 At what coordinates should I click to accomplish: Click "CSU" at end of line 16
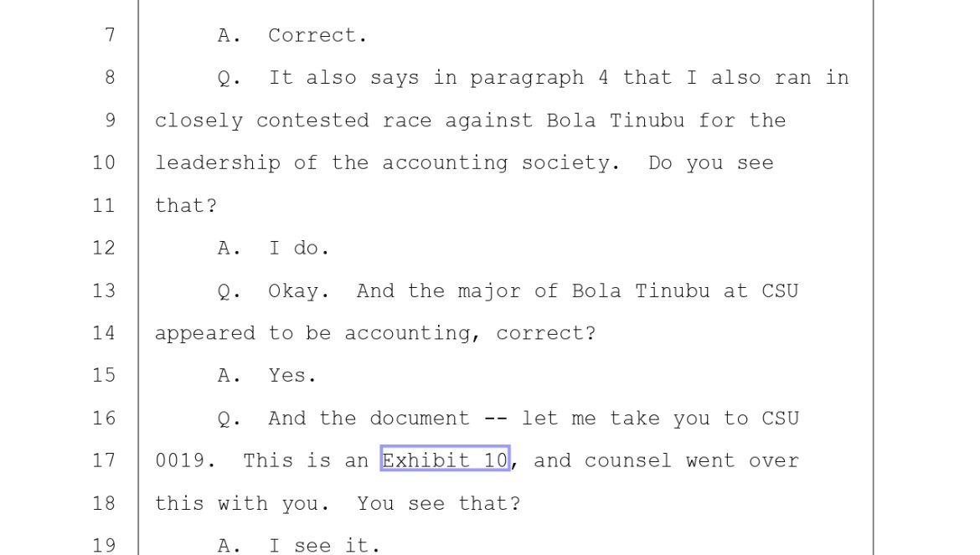[x=780, y=419]
